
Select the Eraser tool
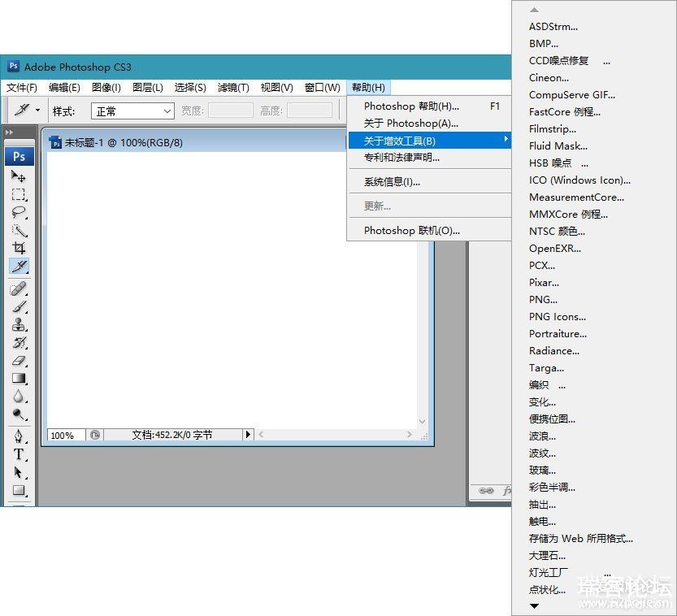point(19,361)
